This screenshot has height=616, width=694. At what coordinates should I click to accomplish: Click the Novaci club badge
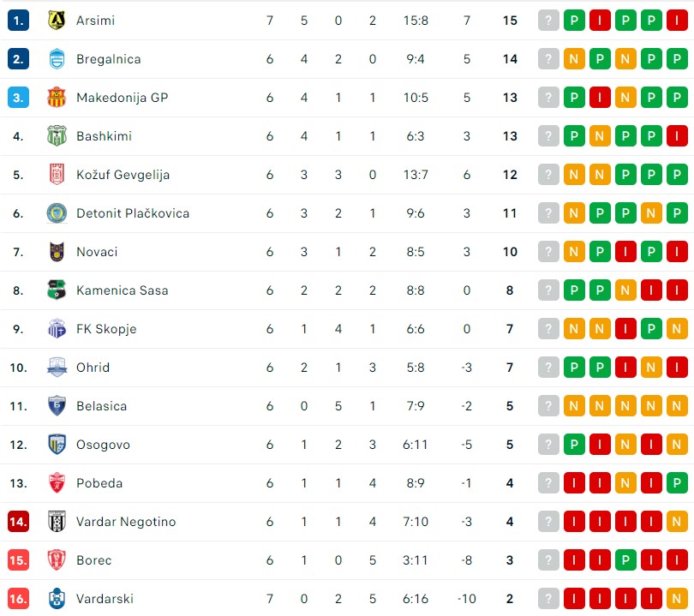click(x=56, y=252)
